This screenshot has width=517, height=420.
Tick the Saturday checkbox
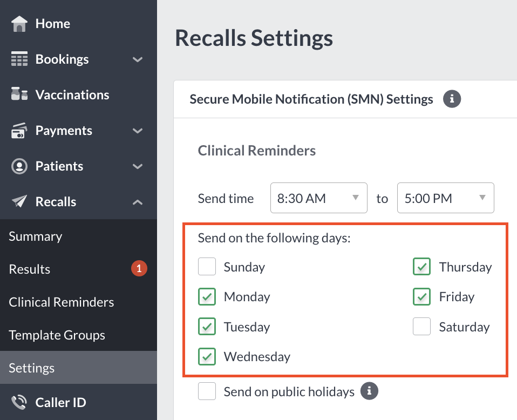point(421,326)
